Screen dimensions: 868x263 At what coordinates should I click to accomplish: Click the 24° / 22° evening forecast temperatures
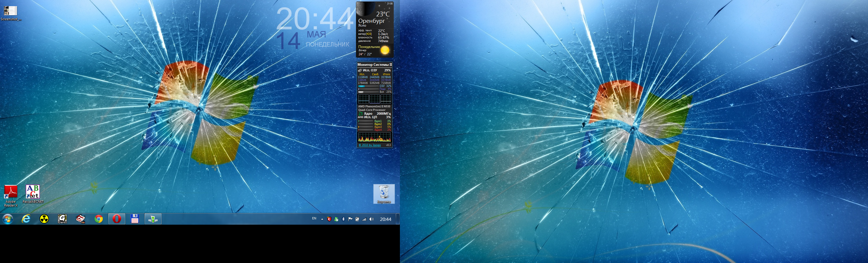coord(365,54)
